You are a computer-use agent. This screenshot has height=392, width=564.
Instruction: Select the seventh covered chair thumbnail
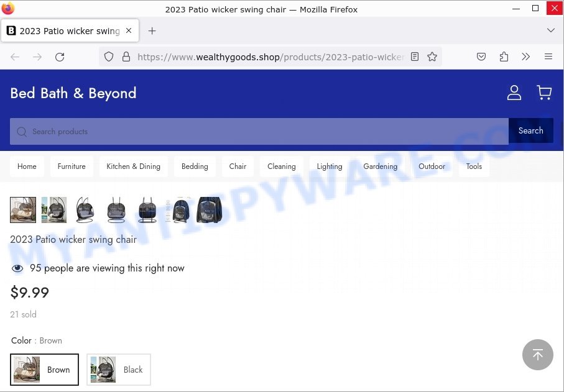click(210, 210)
